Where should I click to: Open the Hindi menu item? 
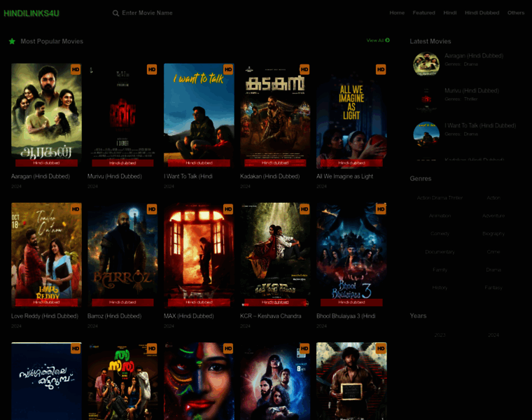450,13
